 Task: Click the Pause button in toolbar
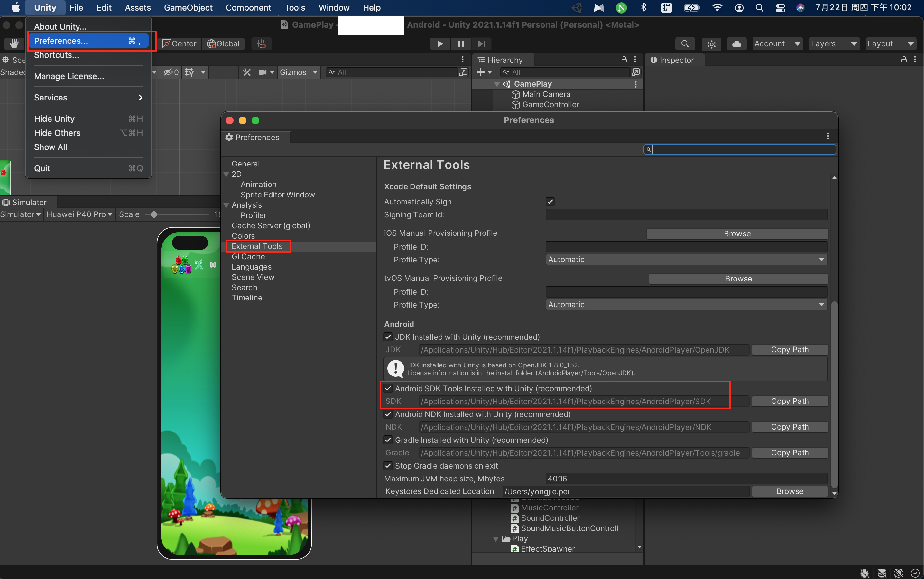461,44
